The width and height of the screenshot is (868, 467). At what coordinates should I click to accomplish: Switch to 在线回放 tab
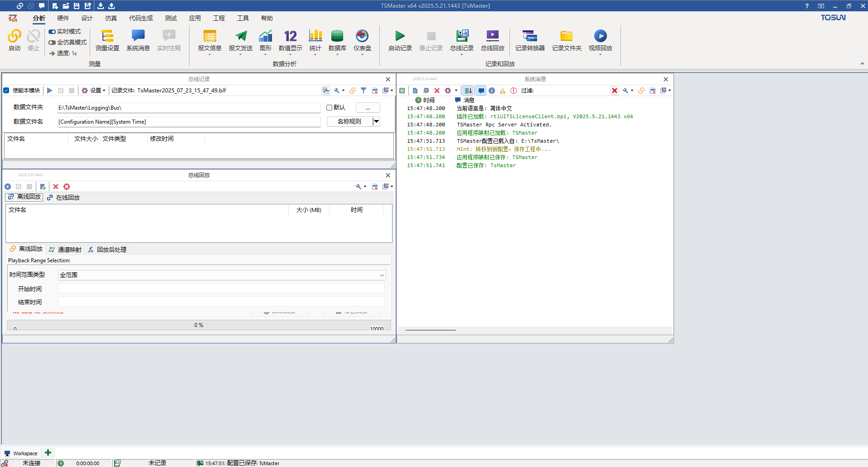(x=63, y=197)
